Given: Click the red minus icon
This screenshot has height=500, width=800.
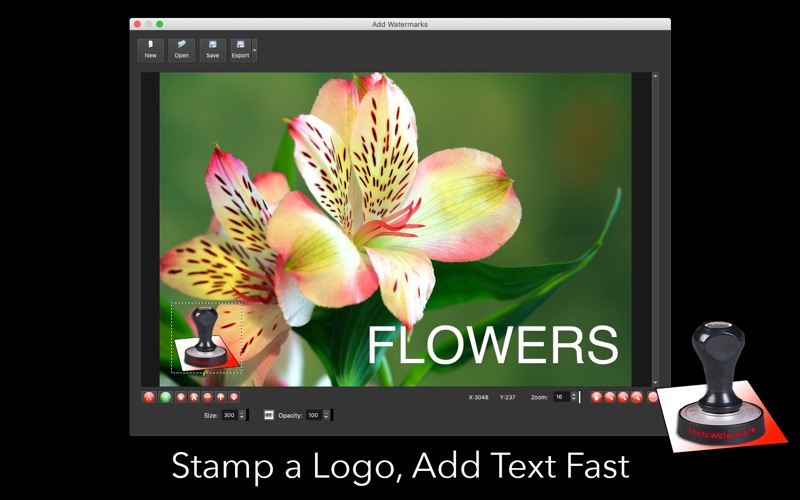Looking at the screenshot, I should (207, 397).
